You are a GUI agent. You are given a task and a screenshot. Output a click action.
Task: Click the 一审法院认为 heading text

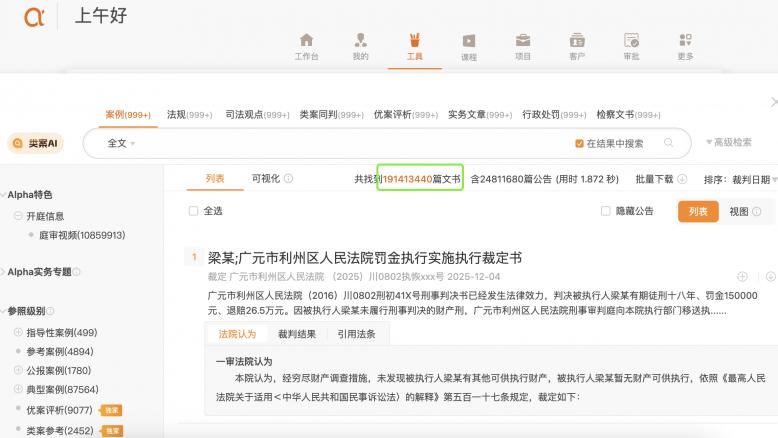[244, 362]
